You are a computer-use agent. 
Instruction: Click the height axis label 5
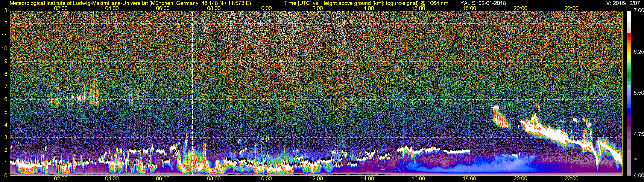coord(6,112)
